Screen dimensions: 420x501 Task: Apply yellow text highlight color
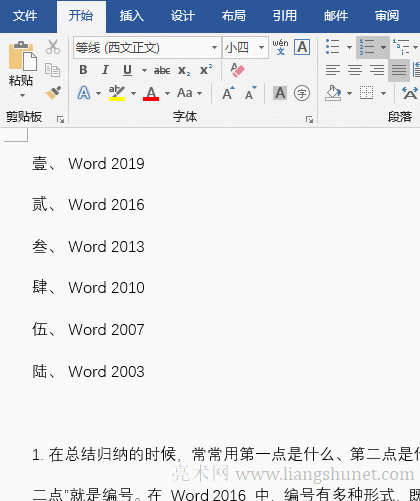click(117, 93)
